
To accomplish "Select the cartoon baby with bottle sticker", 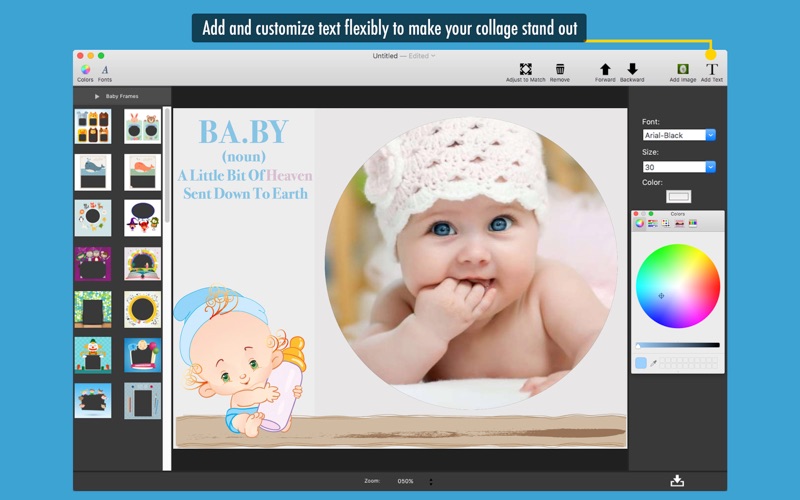I will pyautogui.click(x=240, y=361).
